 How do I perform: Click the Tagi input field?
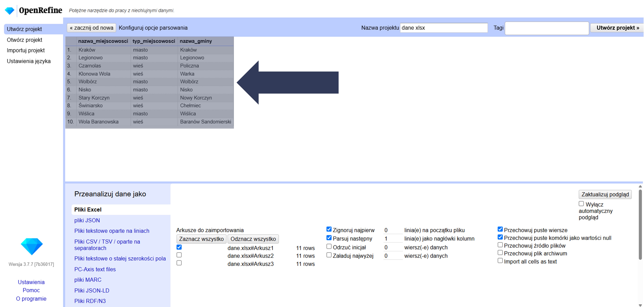coord(546,28)
